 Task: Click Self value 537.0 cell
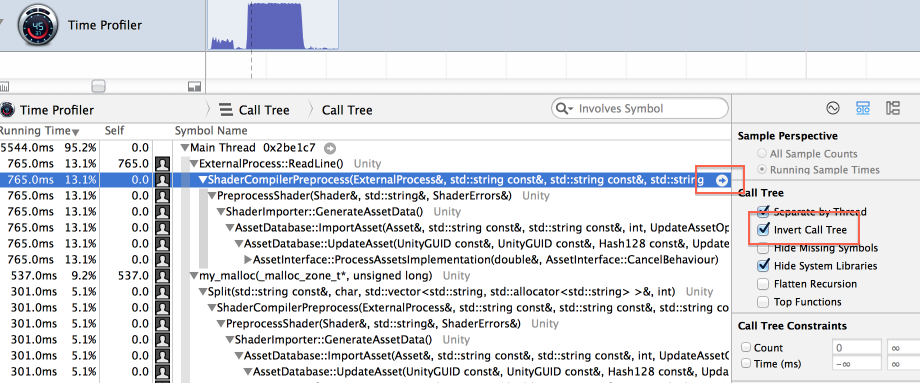tap(133, 276)
